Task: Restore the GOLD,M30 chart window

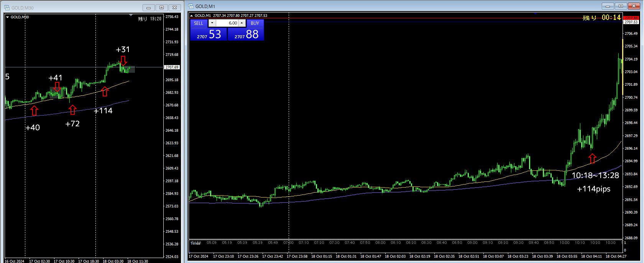Action: [161, 8]
